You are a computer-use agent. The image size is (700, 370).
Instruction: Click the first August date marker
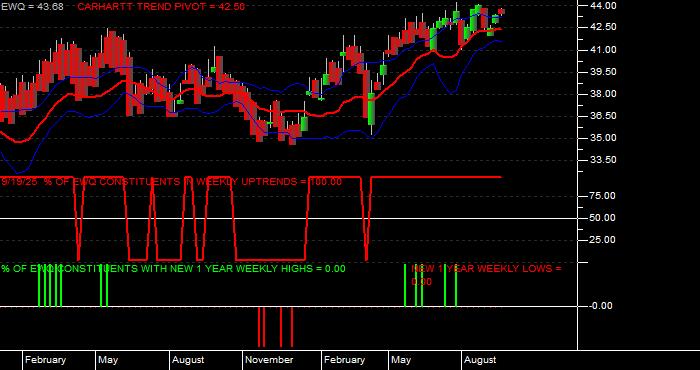pos(188,360)
